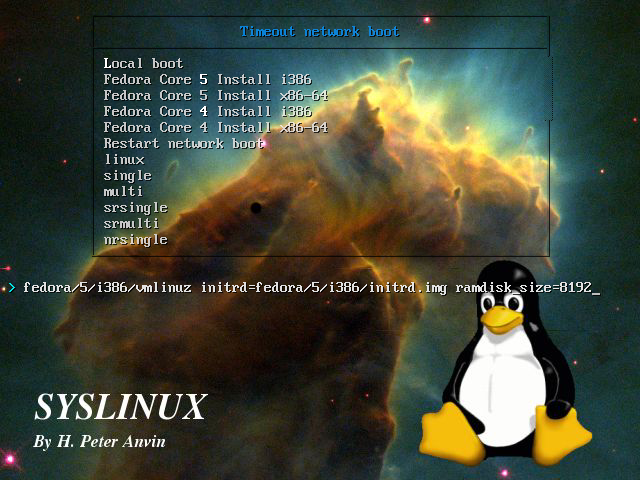Select the linux boot entry
This screenshot has height=480, width=640.
tap(124, 159)
